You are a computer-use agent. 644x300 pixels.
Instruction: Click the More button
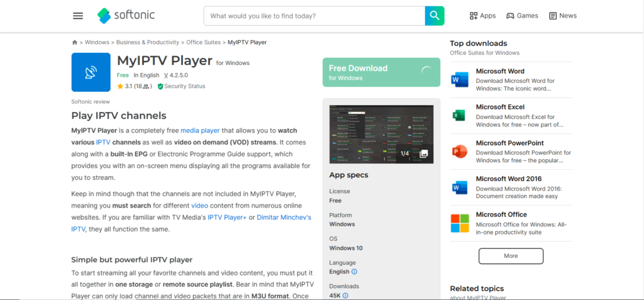click(x=511, y=255)
